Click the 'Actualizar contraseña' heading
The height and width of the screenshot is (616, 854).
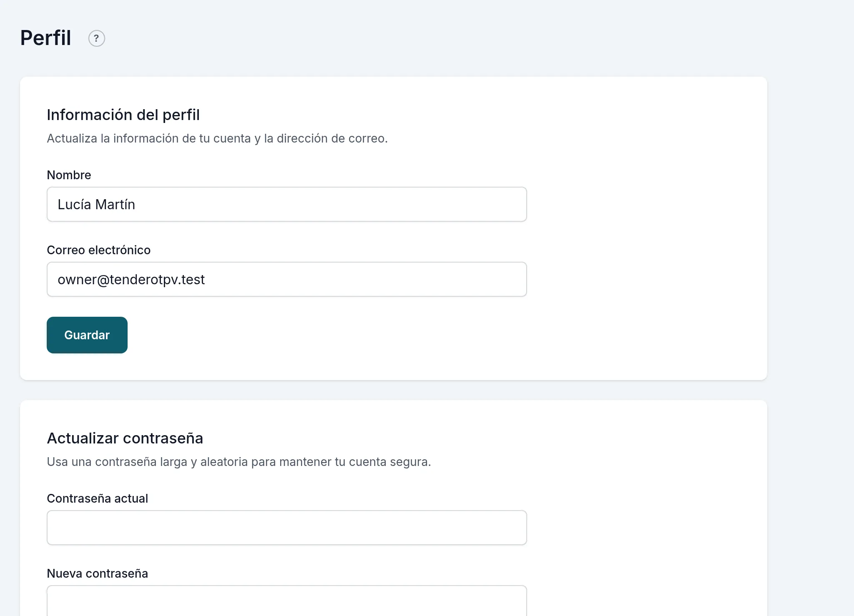tap(125, 438)
